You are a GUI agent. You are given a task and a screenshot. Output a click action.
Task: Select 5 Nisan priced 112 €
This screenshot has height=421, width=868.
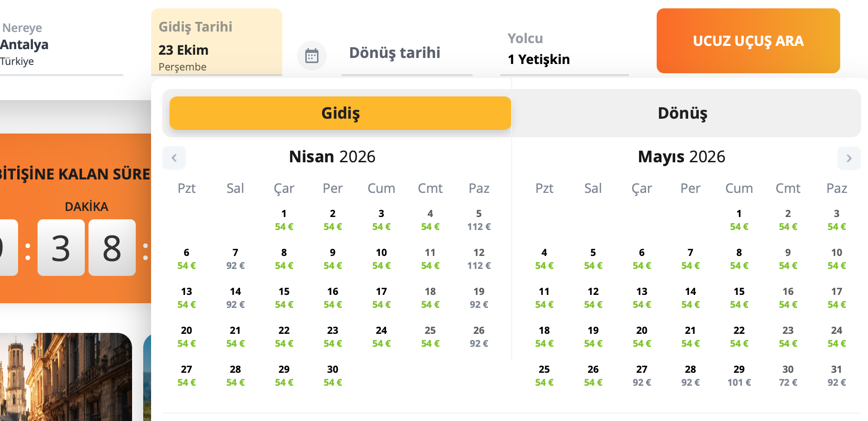coord(479,220)
